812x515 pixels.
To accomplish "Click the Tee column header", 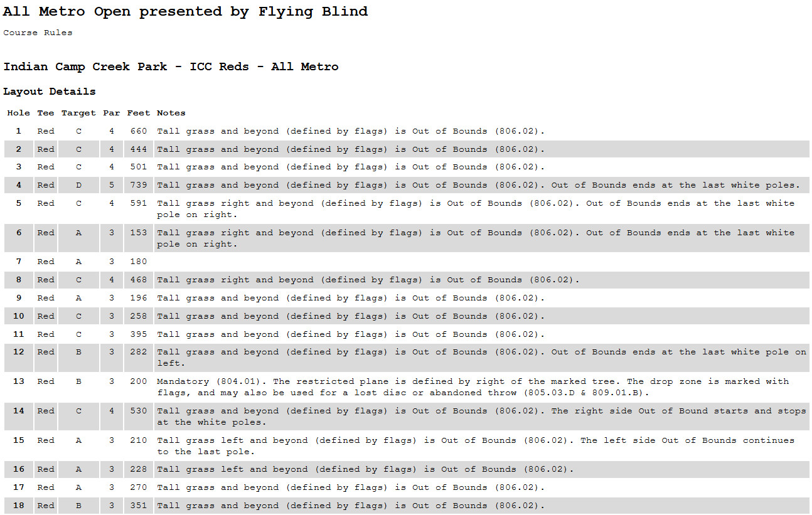I will pyautogui.click(x=46, y=113).
